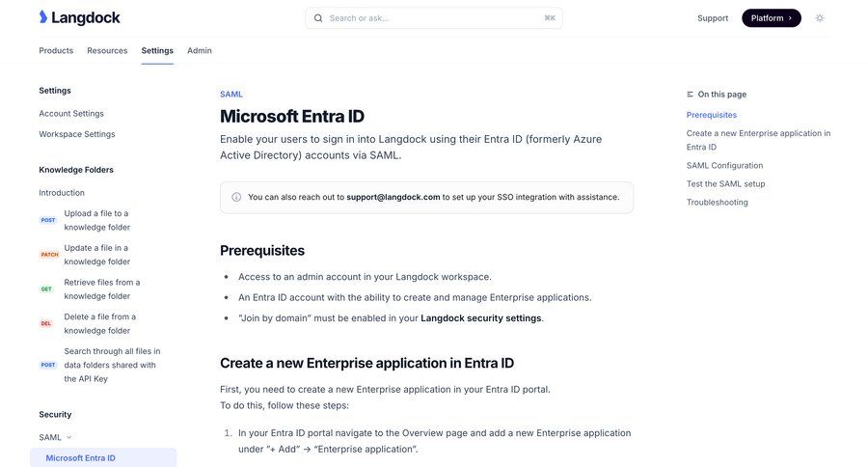Switch to the Admin tab
This screenshot has height=467, width=868.
point(200,50)
